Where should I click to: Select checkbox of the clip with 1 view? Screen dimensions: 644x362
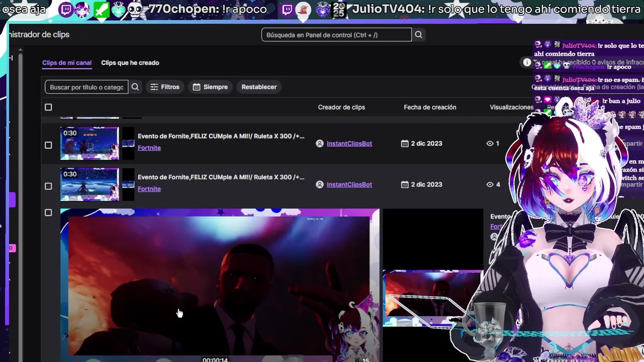(48, 145)
